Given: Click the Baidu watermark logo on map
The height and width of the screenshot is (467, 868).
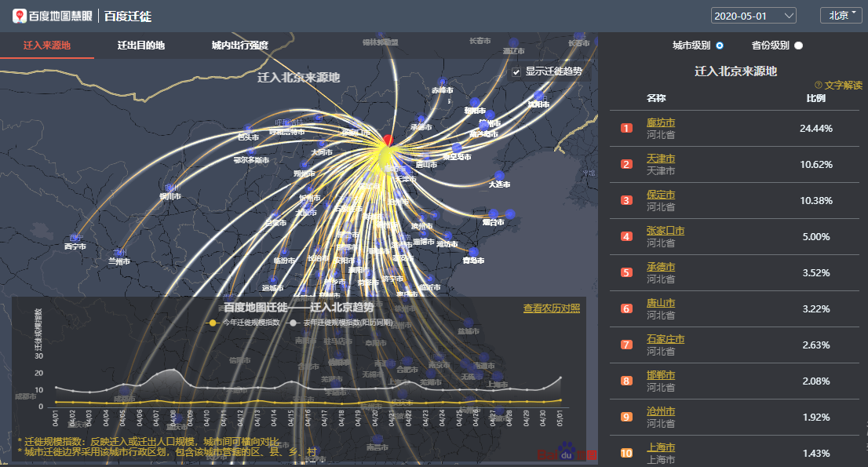Looking at the screenshot, I should 567,453.
